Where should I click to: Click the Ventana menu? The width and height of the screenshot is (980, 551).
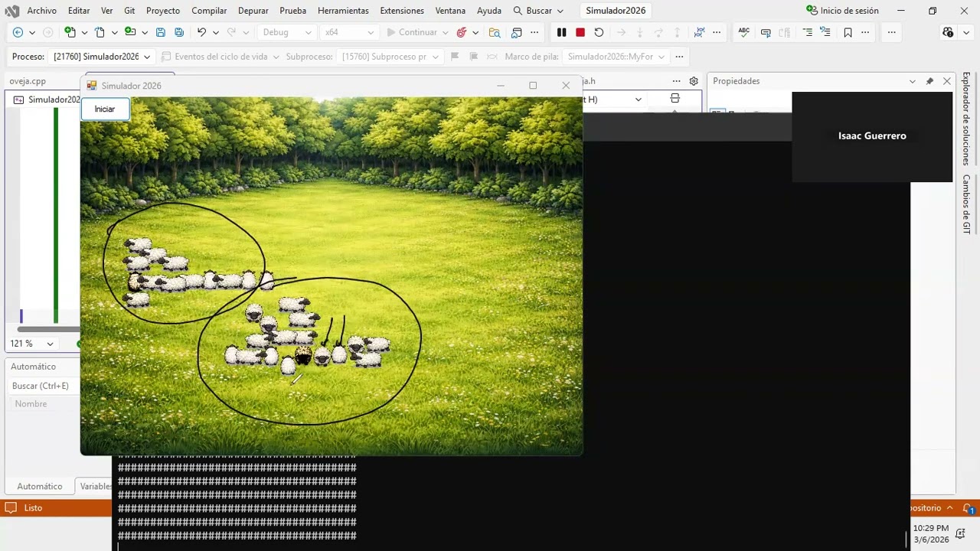tap(450, 11)
